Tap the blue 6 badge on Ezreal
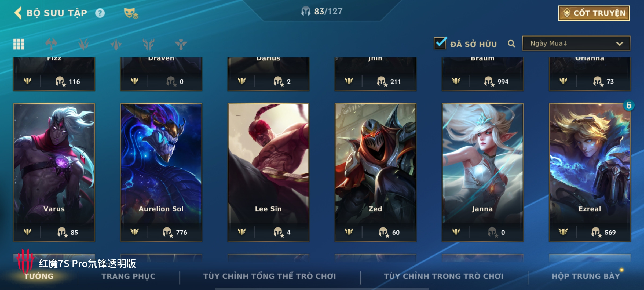This screenshot has width=644, height=290. 629,105
